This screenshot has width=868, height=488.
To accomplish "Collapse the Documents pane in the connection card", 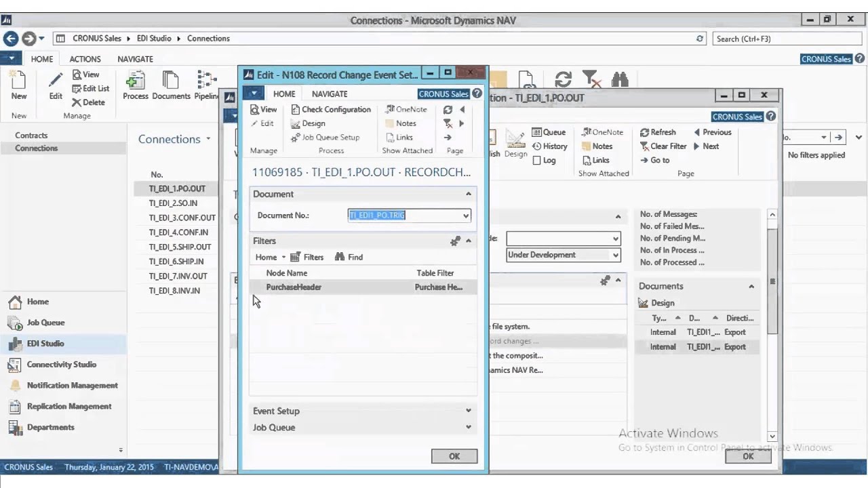I will point(751,286).
